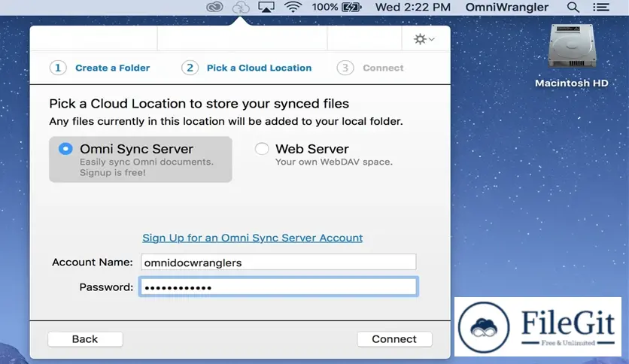Select the Web Server radio option
This screenshot has height=364, width=629.
coord(262,149)
